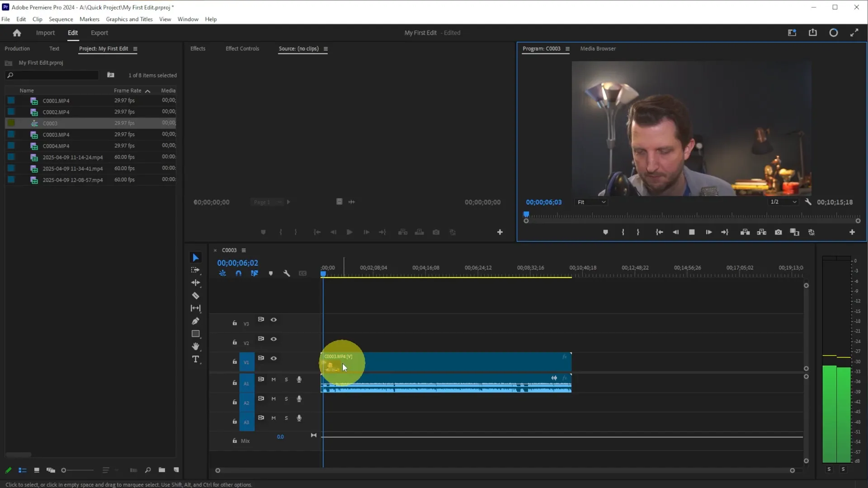Select the Type tool
868x488 pixels.
coord(195,359)
